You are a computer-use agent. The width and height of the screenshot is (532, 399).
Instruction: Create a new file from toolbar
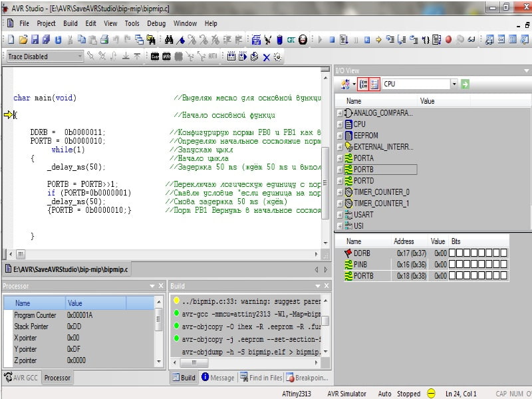[11, 40]
